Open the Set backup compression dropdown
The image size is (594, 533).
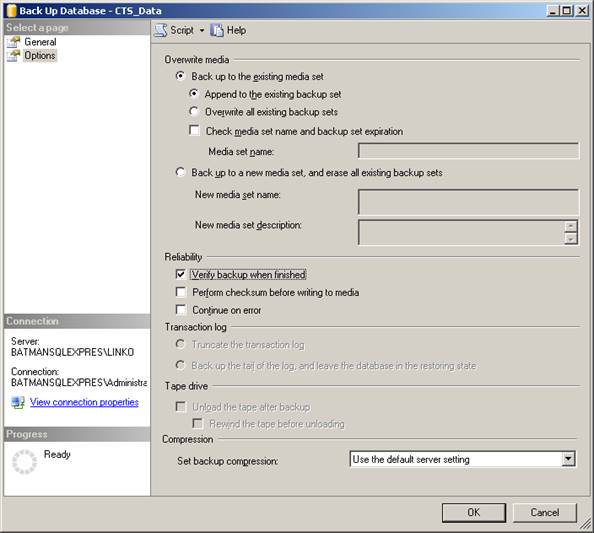pyautogui.click(x=568, y=459)
